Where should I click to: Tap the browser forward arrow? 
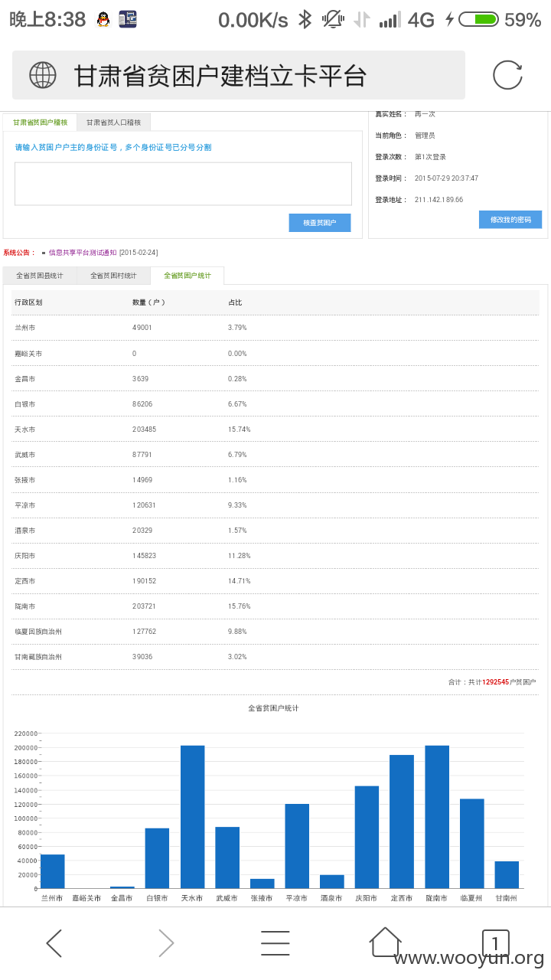point(165,942)
